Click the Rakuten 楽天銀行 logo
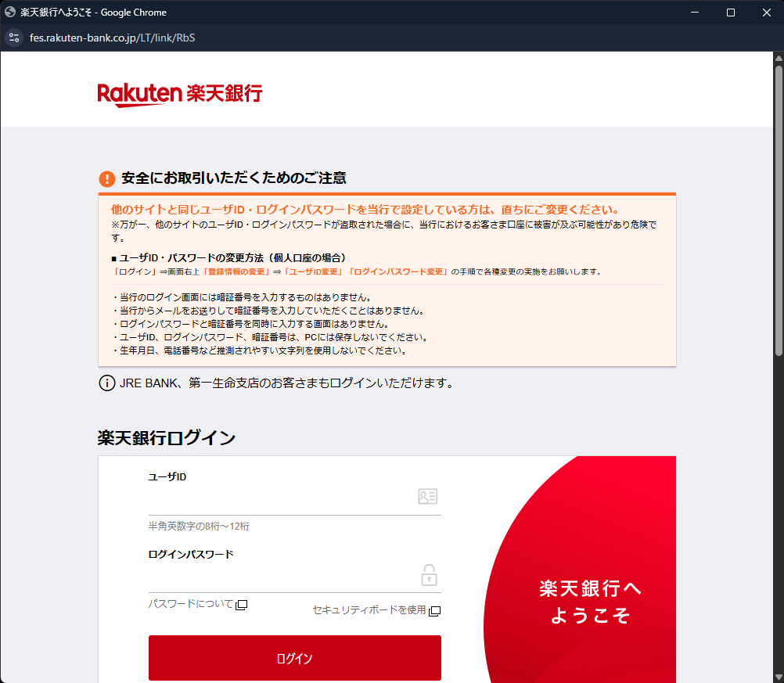784x683 pixels. (179, 94)
